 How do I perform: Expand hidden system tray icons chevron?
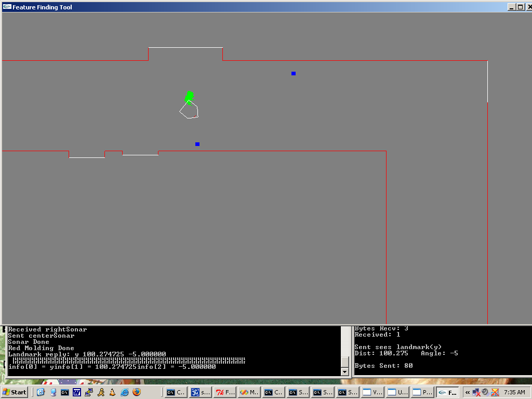[x=468, y=393]
